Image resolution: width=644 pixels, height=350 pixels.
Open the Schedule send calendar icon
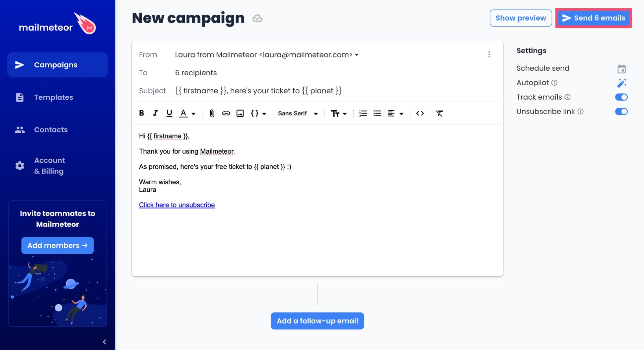[x=621, y=69]
